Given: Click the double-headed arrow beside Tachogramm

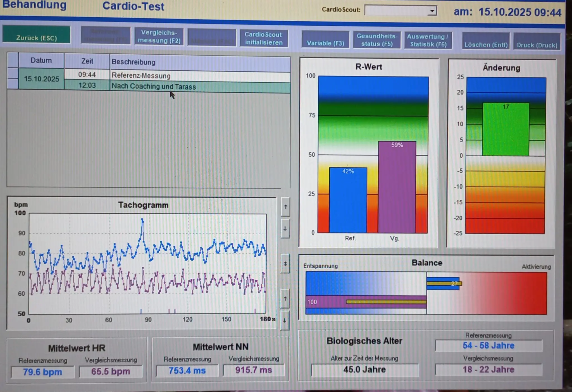Looking at the screenshot, I should coord(285,263).
